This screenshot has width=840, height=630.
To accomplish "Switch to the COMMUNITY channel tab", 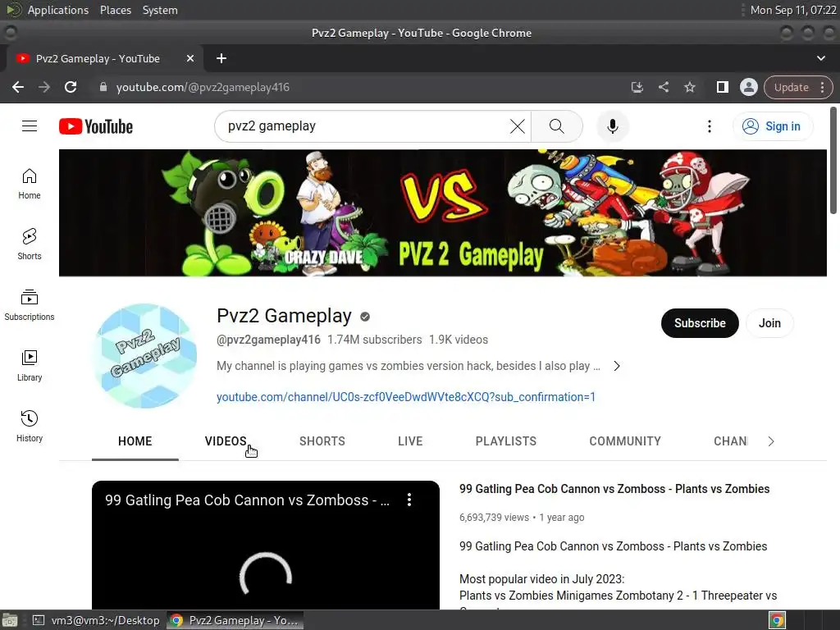I will pos(625,441).
